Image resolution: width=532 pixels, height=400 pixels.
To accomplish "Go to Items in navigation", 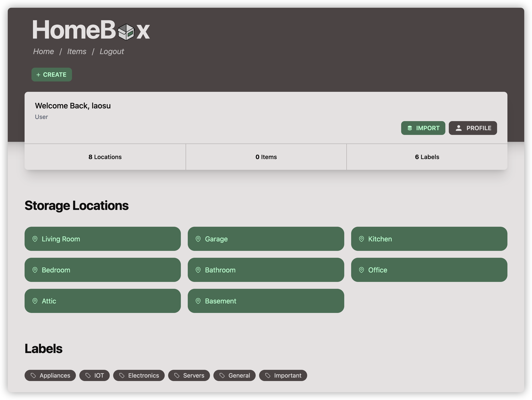I will click(77, 52).
